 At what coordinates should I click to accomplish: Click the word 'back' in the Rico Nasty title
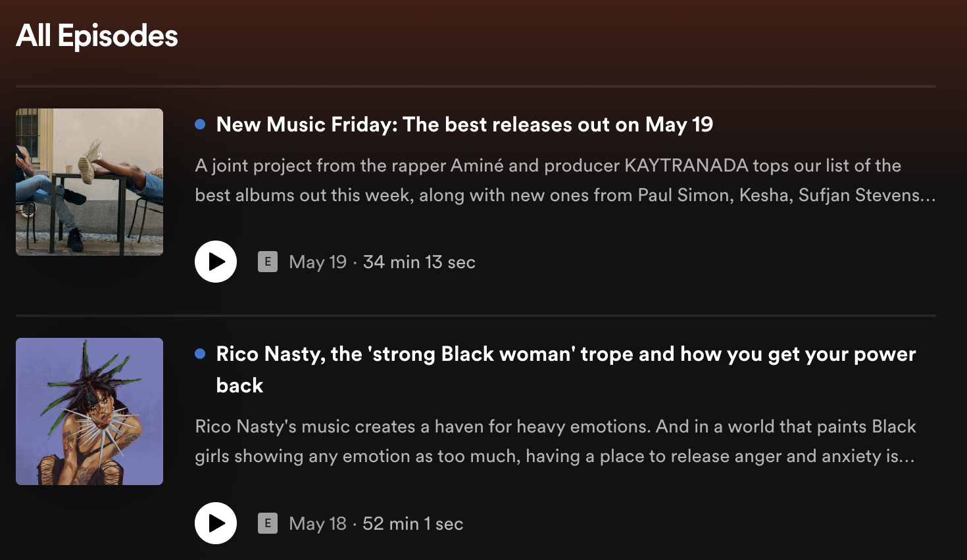239,385
